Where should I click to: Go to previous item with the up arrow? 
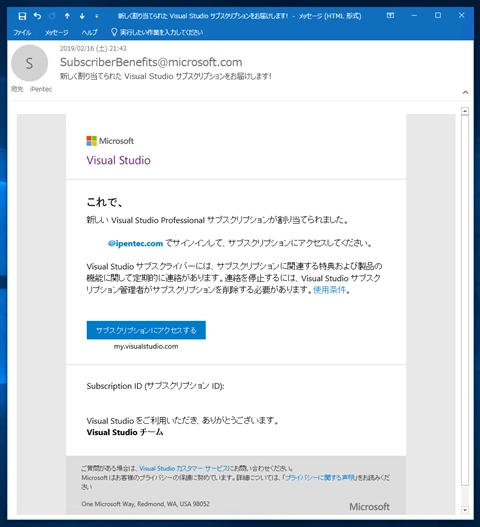(67, 16)
